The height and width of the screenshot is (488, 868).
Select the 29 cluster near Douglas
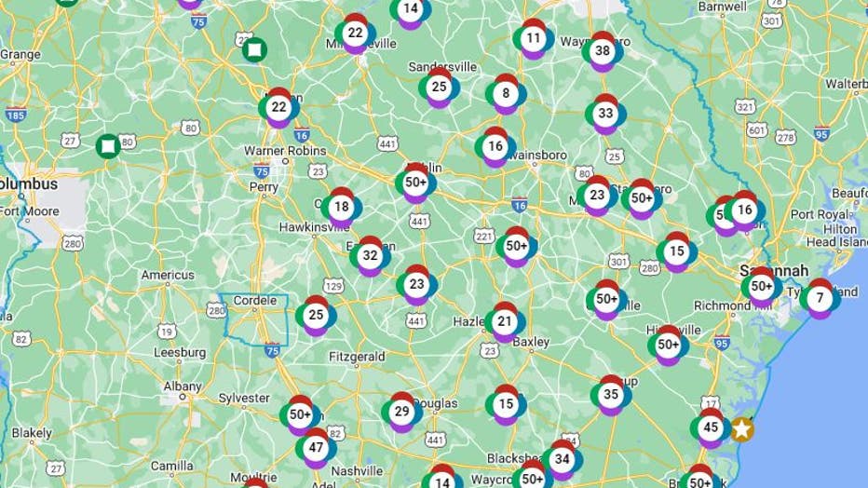(x=402, y=413)
